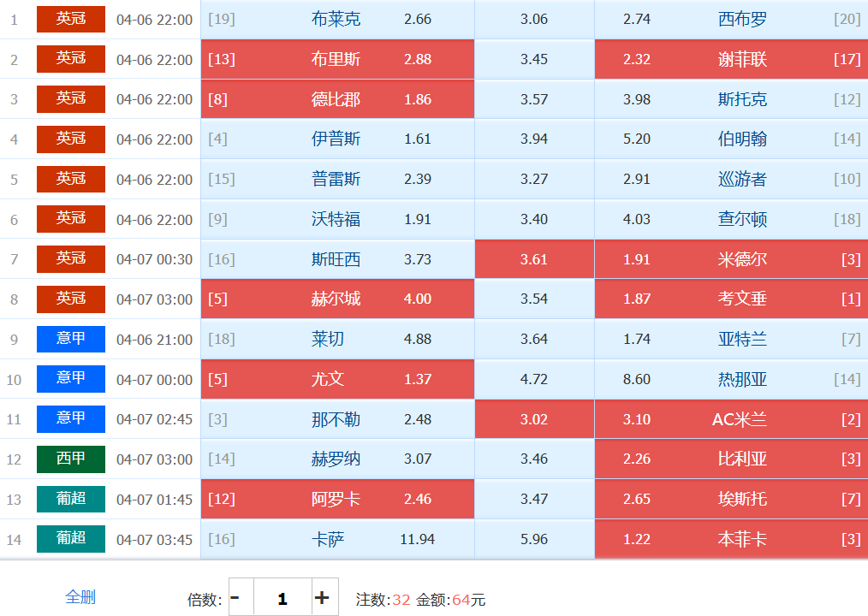Toggle draw odds 3.61 for 斯旺西 match
The height and width of the screenshot is (616, 868).
(x=534, y=259)
